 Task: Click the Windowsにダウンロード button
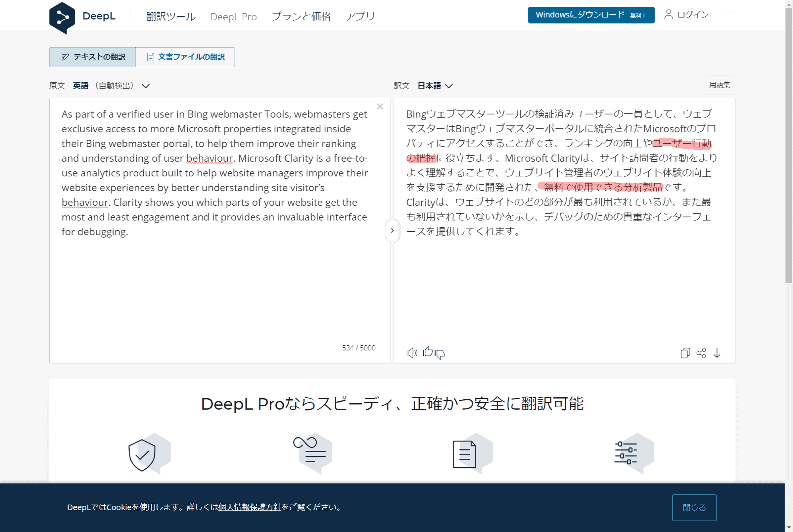(591, 15)
